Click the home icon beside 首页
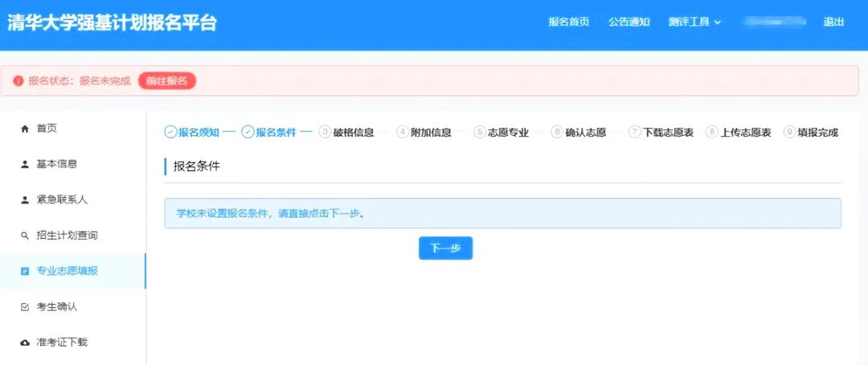868x365 pixels. 24,129
